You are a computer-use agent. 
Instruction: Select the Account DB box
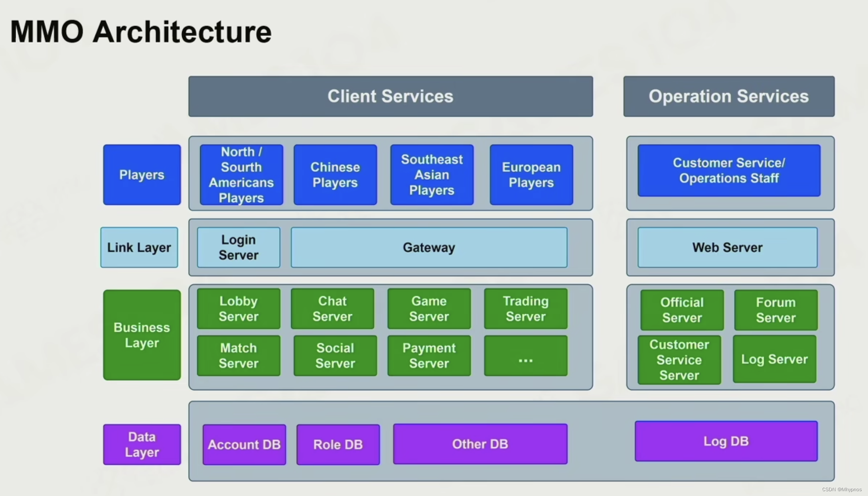[x=244, y=444]
